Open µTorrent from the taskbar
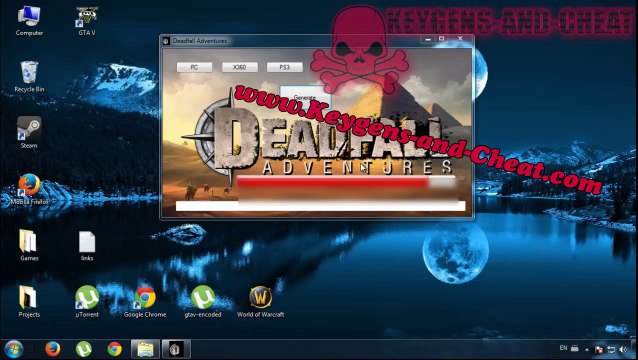The height and width of the screenshot is (360, 638). point(83,349)
